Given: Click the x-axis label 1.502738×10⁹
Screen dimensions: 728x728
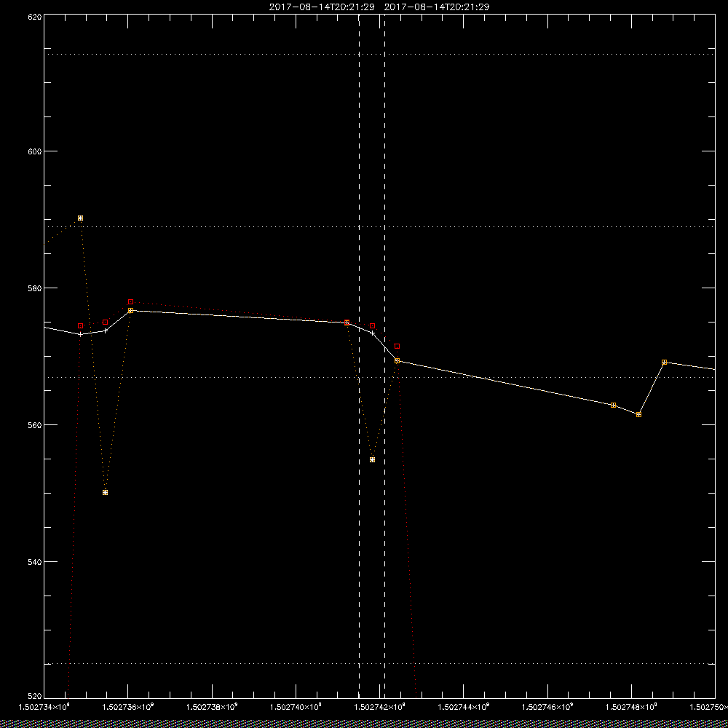Looking at the screenshot, I should click(212, 707).
